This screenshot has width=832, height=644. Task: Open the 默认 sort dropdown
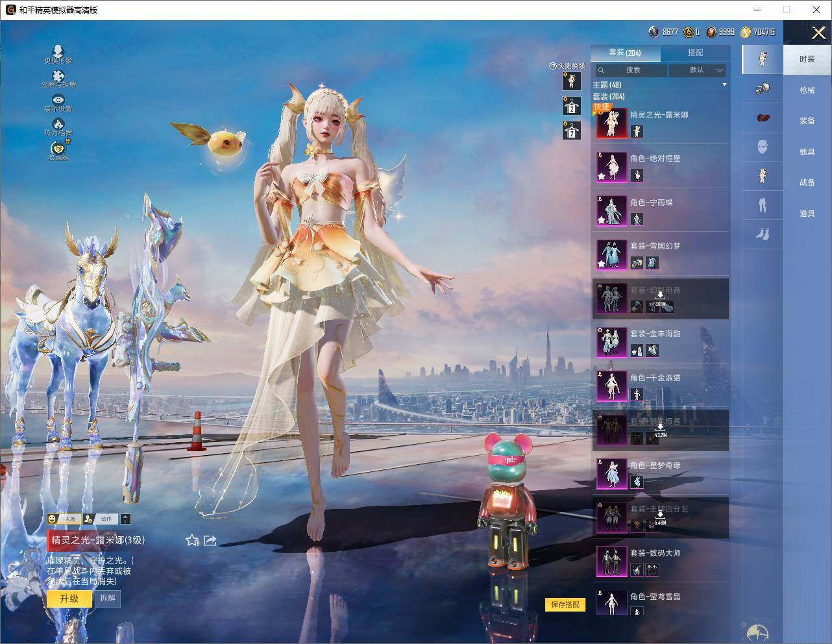698,70
